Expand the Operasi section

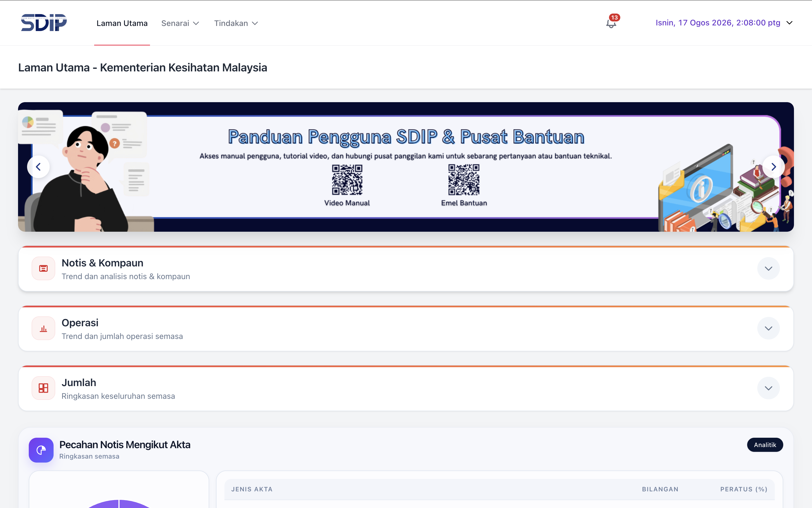coord(768,328)
